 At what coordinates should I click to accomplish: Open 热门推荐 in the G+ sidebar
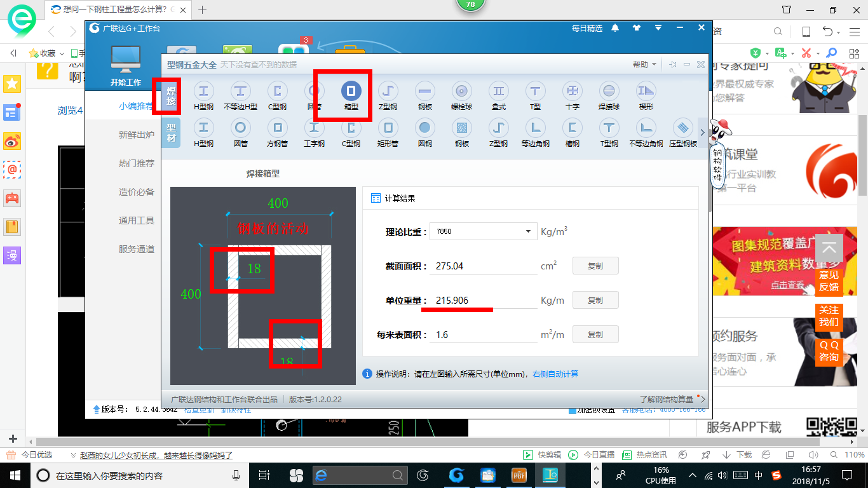coord(137,163)
